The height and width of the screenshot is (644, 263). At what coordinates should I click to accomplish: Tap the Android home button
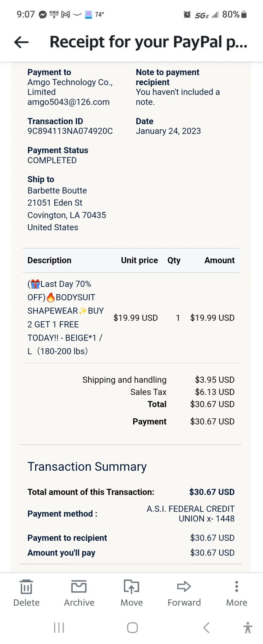point(132,628)
